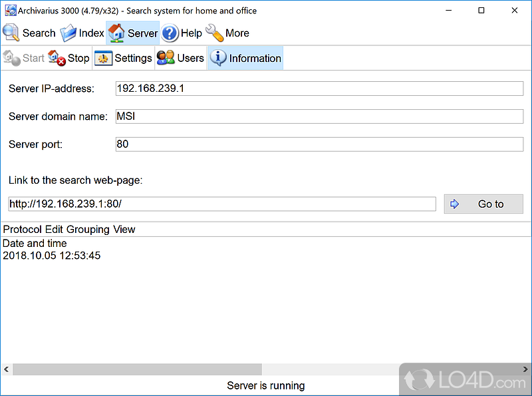Screen dimensions: 532x396
Task: Click the disabled Start label
Action: [x=33, y=58]
